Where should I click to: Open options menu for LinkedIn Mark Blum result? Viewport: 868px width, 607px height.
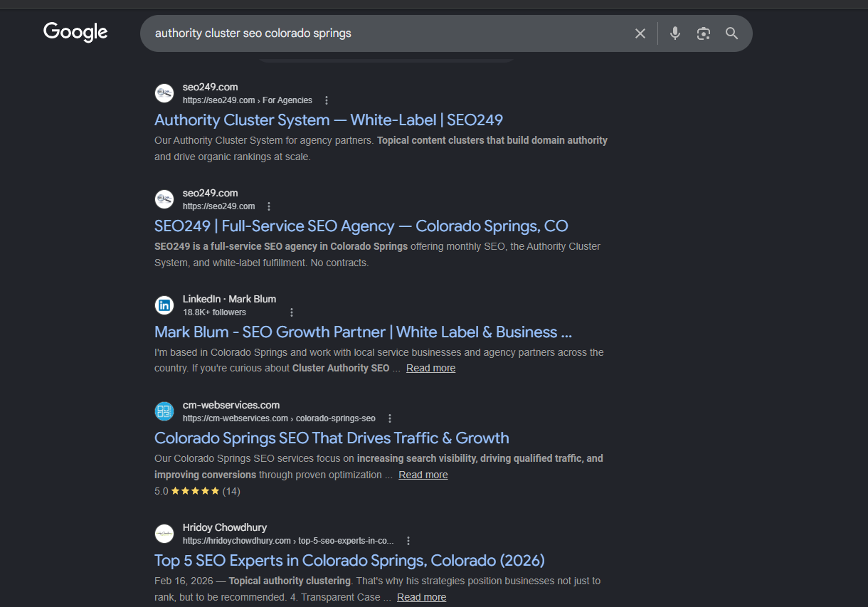point(292,312)
